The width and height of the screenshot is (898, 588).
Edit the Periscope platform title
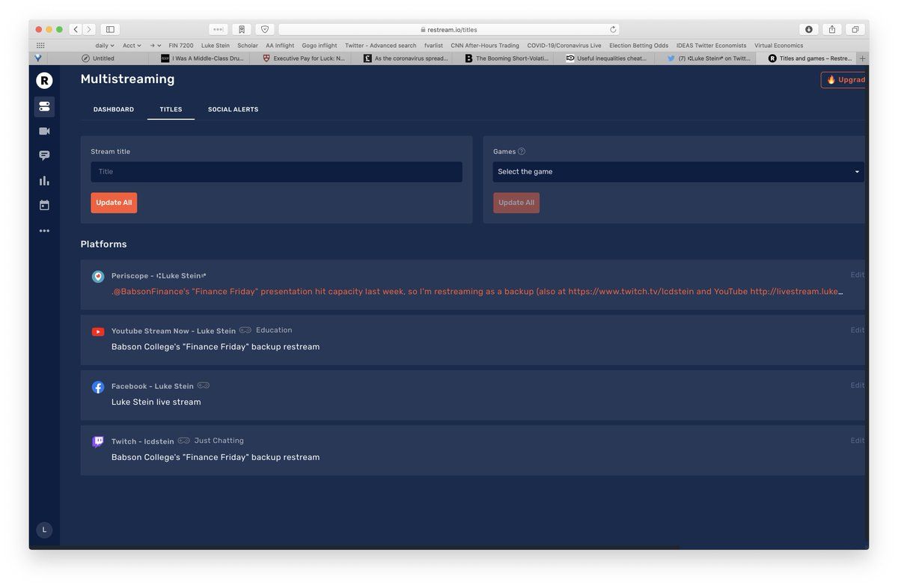pos(857,275)
